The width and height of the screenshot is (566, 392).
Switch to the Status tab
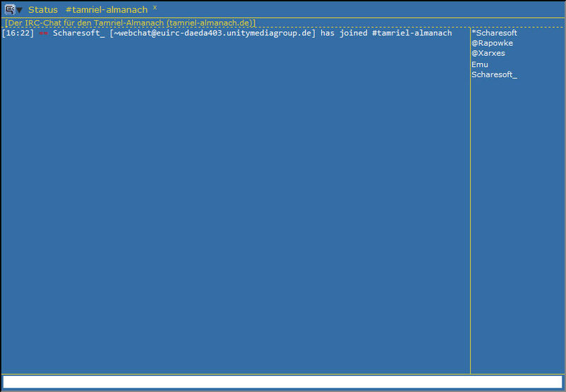coord(42,10)
